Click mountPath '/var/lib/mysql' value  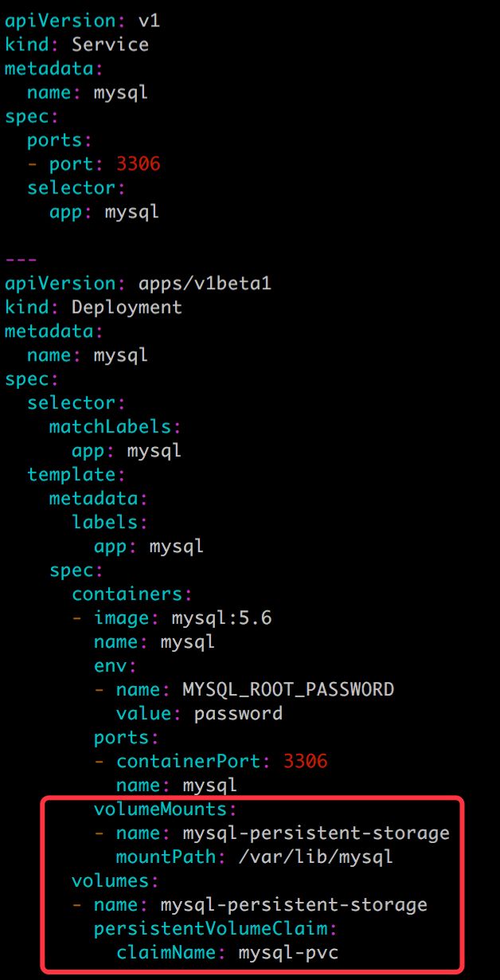pyautogui.click(x=316, y=857)
